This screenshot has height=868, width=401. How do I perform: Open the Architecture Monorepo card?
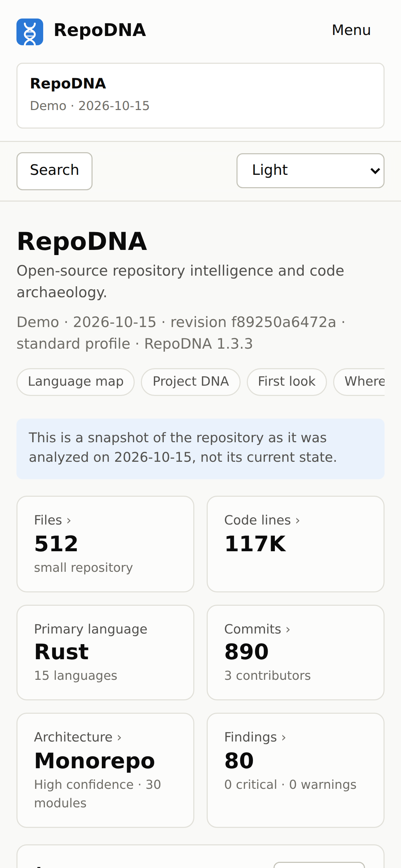tap(106, 770)
